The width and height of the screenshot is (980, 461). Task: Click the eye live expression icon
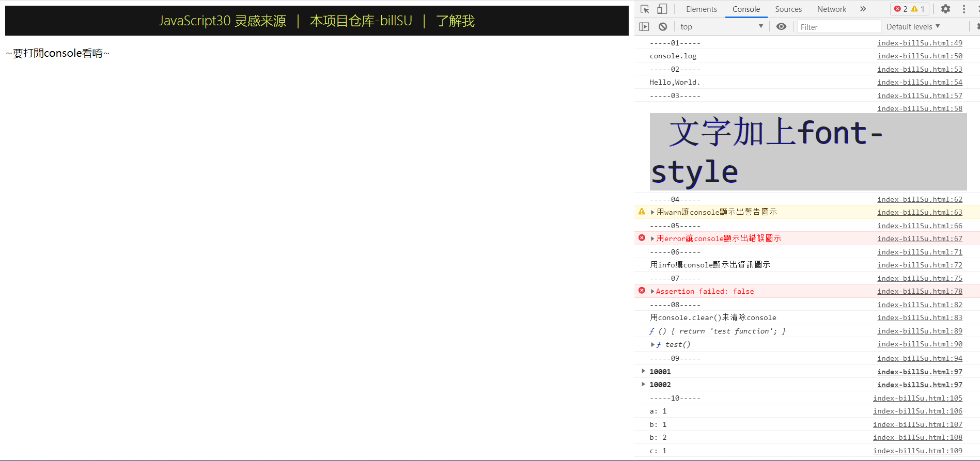point(782,27)
